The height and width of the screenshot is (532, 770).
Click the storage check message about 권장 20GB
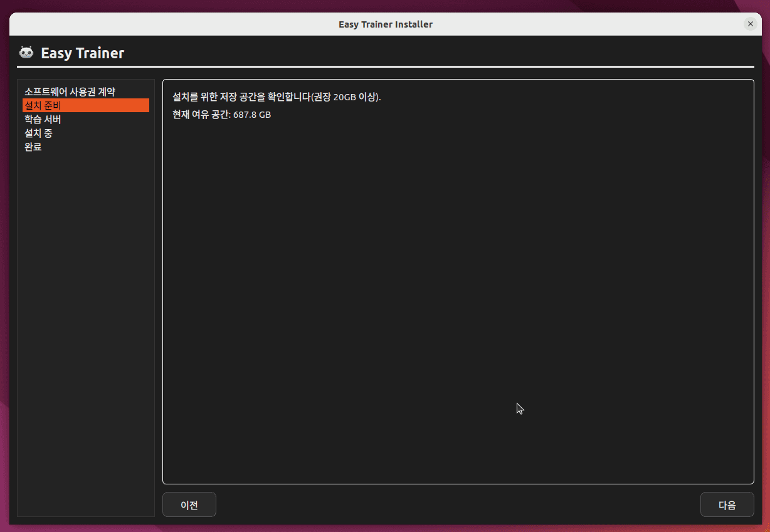(277, 97)
